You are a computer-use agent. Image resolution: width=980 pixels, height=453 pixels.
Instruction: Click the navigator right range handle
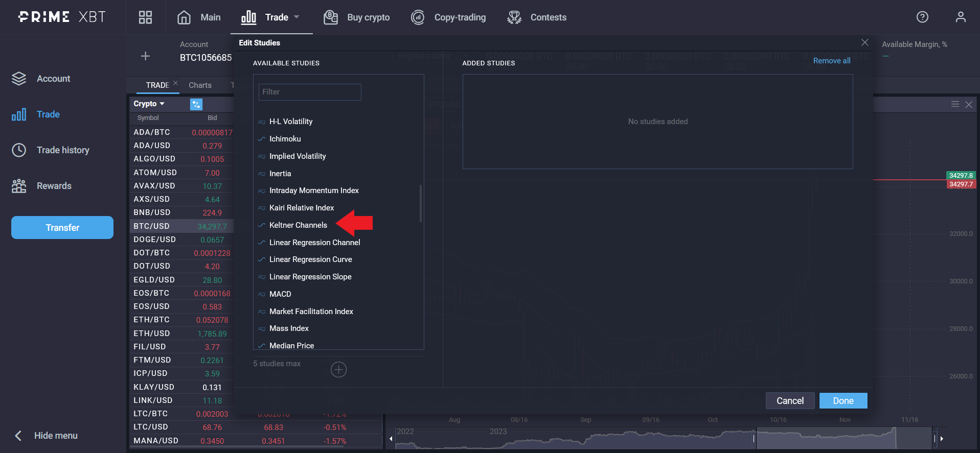(935, 439)
